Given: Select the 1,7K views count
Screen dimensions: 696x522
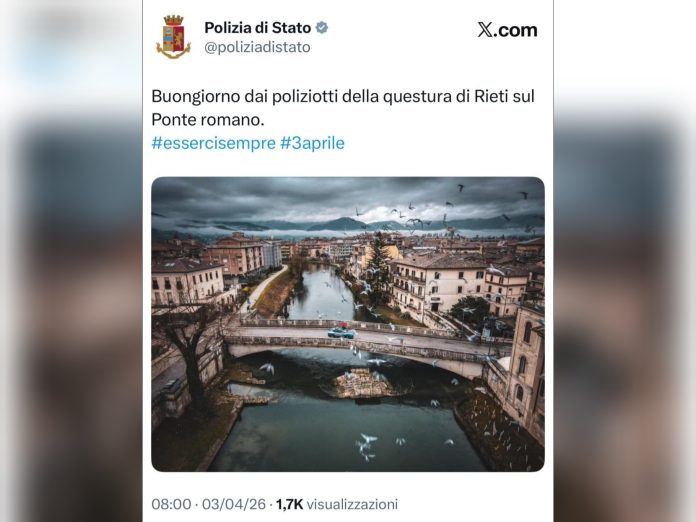Looking at the screenshot, I should point(289,504).
